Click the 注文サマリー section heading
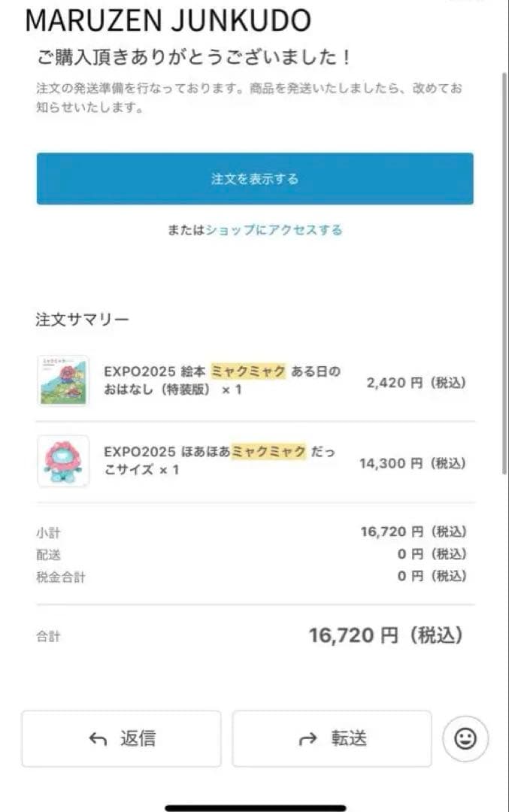Screen dimensions: 509x812 (80, 318)
